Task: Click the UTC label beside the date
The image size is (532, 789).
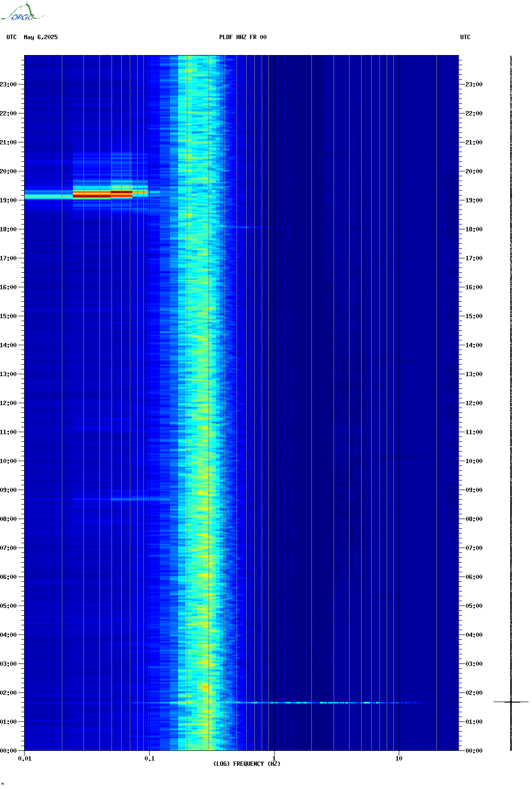Action: tap(12, 37)
